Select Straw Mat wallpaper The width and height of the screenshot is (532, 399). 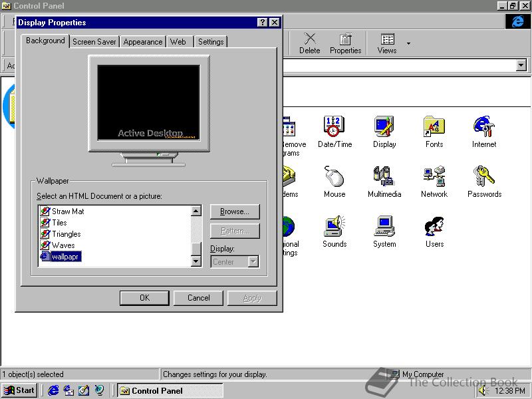point(62,211)
